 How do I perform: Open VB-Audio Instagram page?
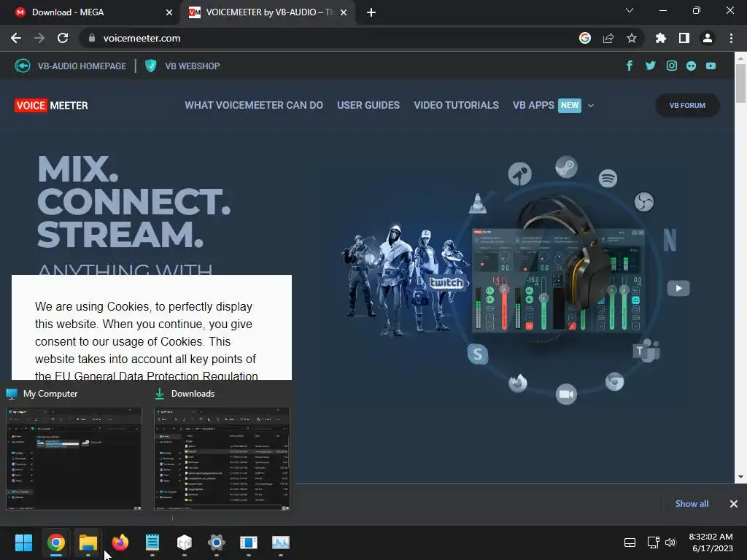pos(672,66)
